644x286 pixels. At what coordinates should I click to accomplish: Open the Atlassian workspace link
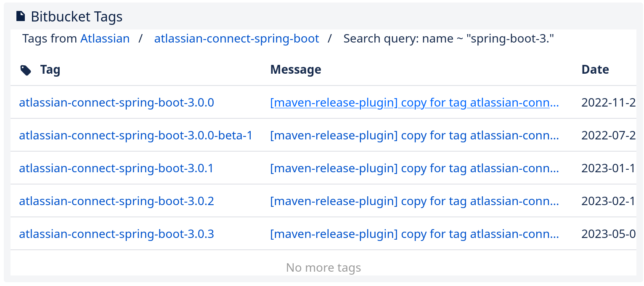(105, 39)
